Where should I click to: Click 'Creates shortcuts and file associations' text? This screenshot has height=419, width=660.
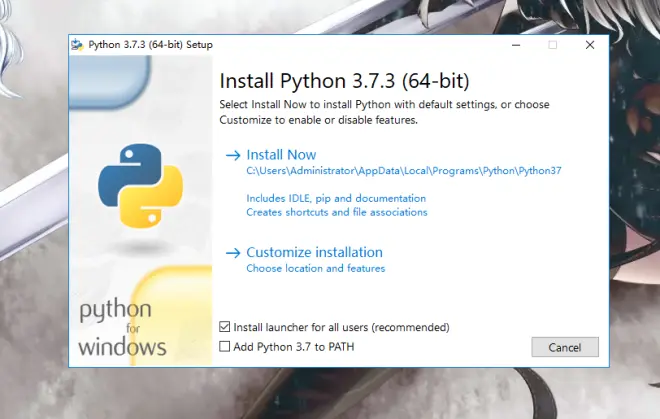(x=337, y=212)
